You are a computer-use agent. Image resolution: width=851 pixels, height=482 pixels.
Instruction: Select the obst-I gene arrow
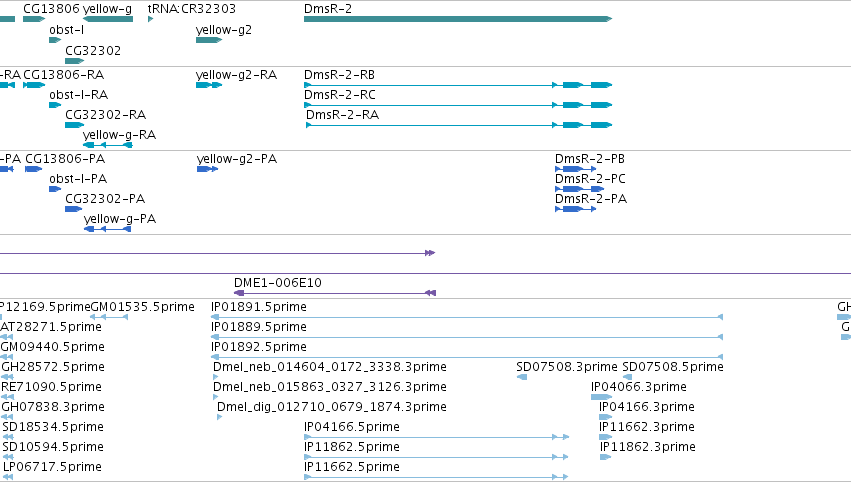click(55, 40)
